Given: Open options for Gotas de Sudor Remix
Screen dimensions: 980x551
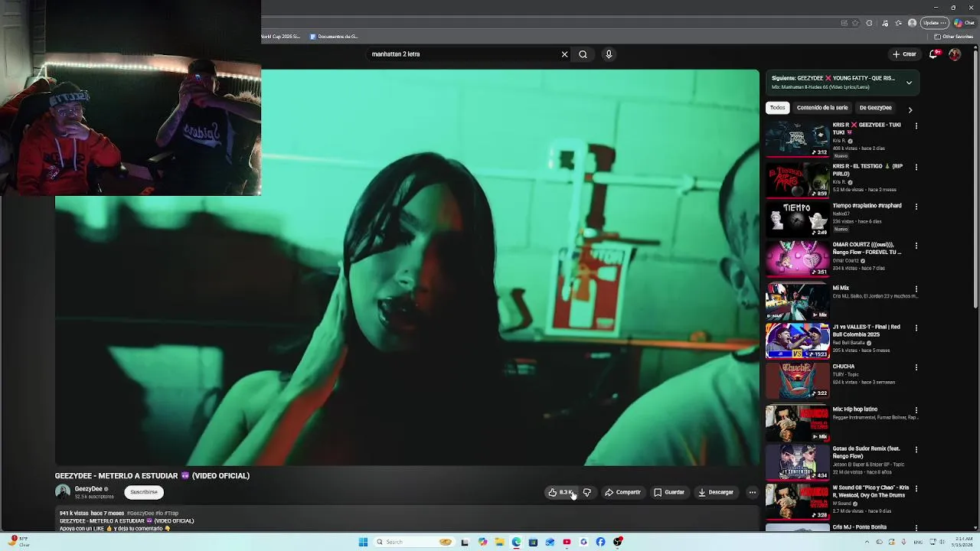Looking at the screenshot, I should [916, 450].
